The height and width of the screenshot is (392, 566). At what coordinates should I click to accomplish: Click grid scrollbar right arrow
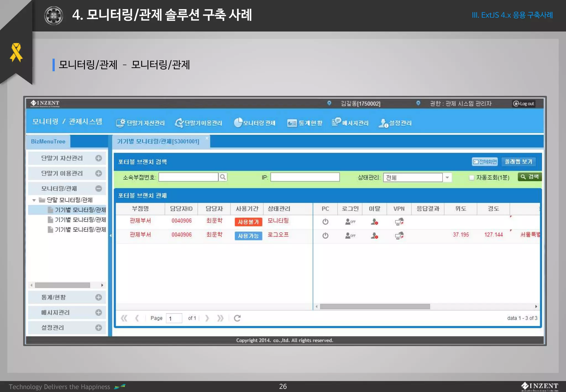[x=536, y=307]
